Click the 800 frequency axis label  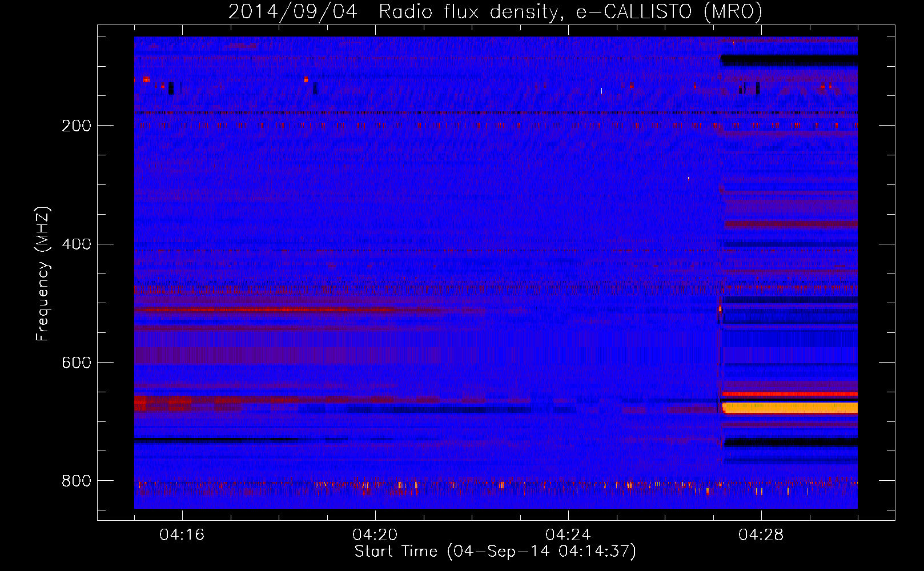(x=77, y=481)
